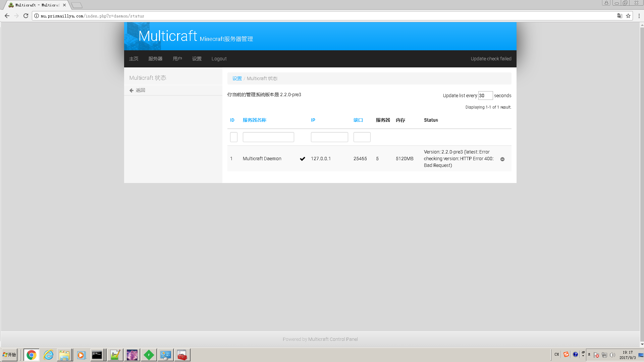Click the Logout link
Screen dimensions: 644x362
pos(219,59)
